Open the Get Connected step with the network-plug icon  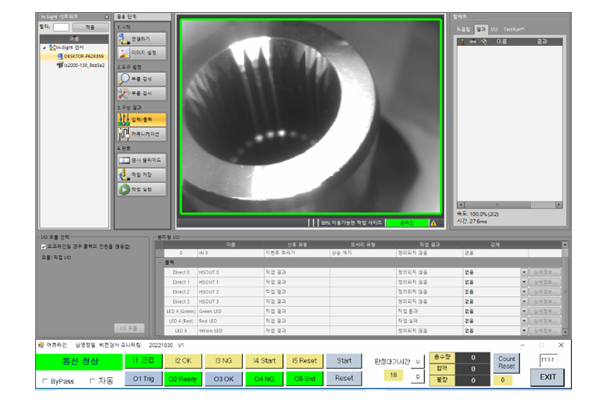[x=142, y=39]
